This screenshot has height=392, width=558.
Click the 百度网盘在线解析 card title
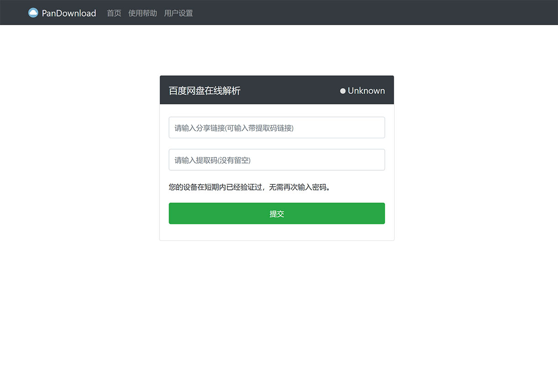point(205,91)
